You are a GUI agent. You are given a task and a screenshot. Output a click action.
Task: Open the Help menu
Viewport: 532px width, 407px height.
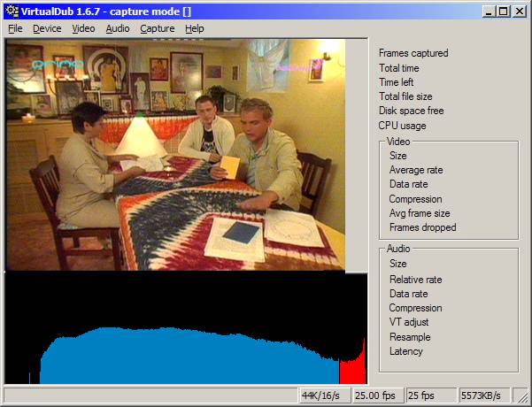pyautogui.click(x=194, y=28)
